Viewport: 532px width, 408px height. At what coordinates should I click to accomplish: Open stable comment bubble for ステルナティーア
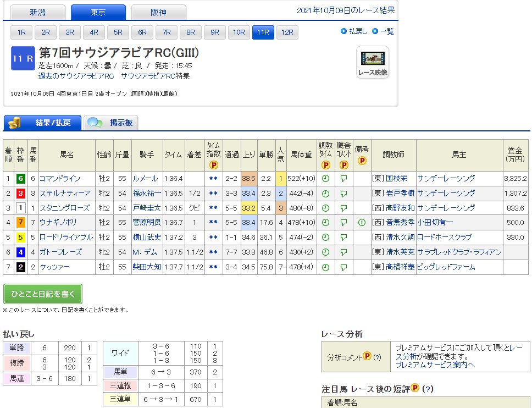[x=344, y=194]
